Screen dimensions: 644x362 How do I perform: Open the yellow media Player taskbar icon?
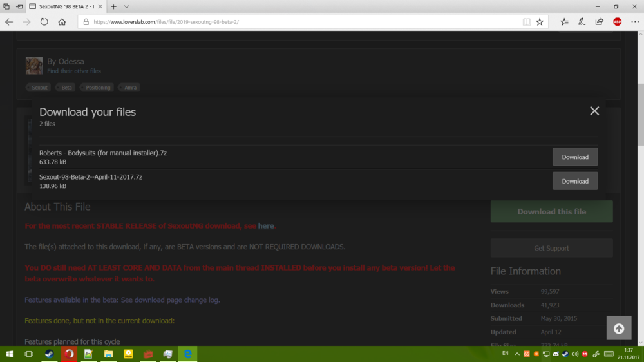[128, 354]
